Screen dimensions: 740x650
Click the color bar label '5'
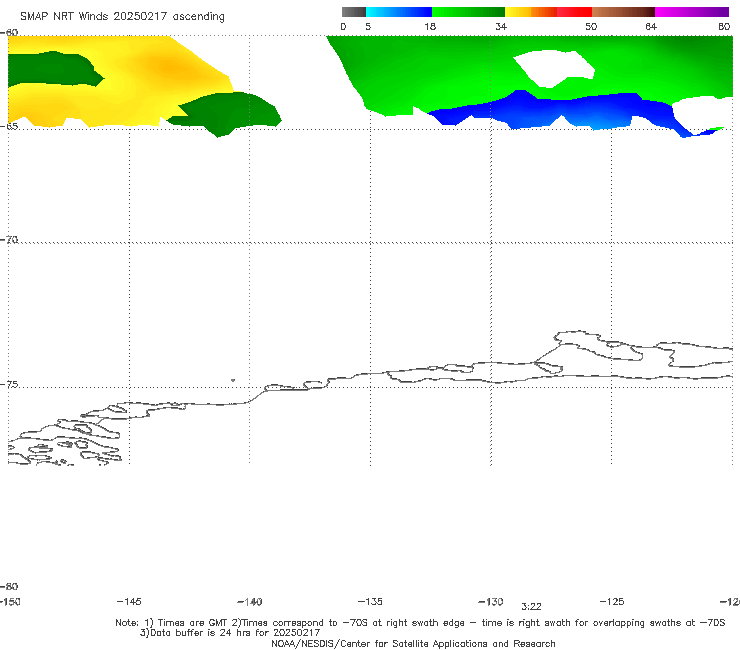coord(368,27)
